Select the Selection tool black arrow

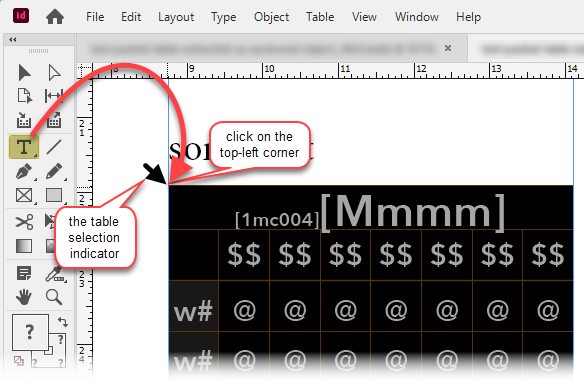(x=24, y=73)
